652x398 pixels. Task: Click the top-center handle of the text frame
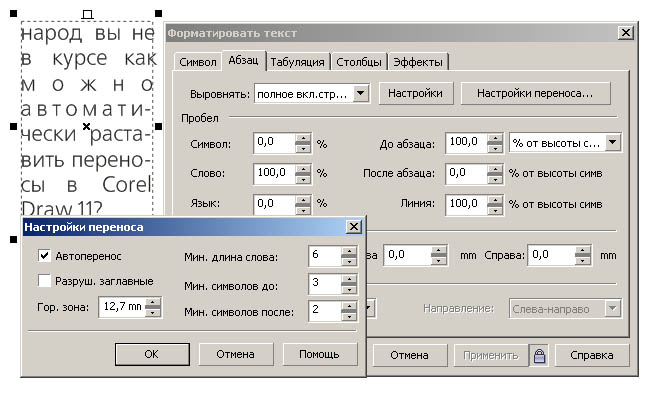tap(87, 15)
